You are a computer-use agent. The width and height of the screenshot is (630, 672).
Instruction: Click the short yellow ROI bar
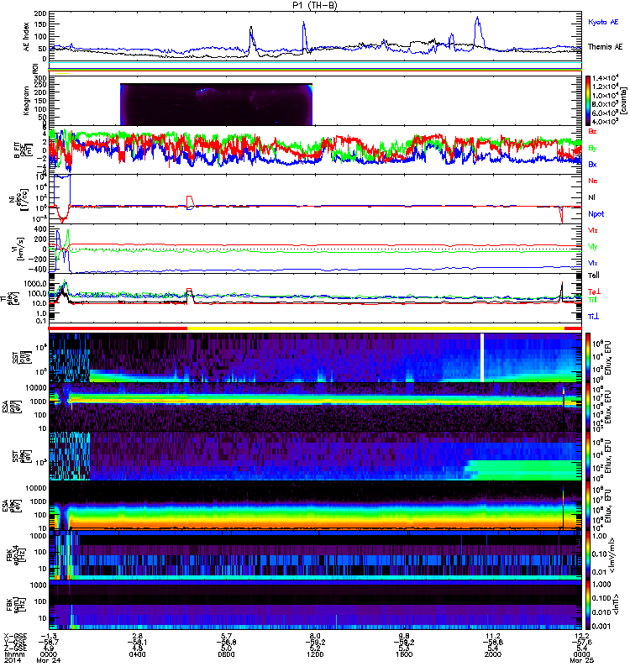click(62, 73)
